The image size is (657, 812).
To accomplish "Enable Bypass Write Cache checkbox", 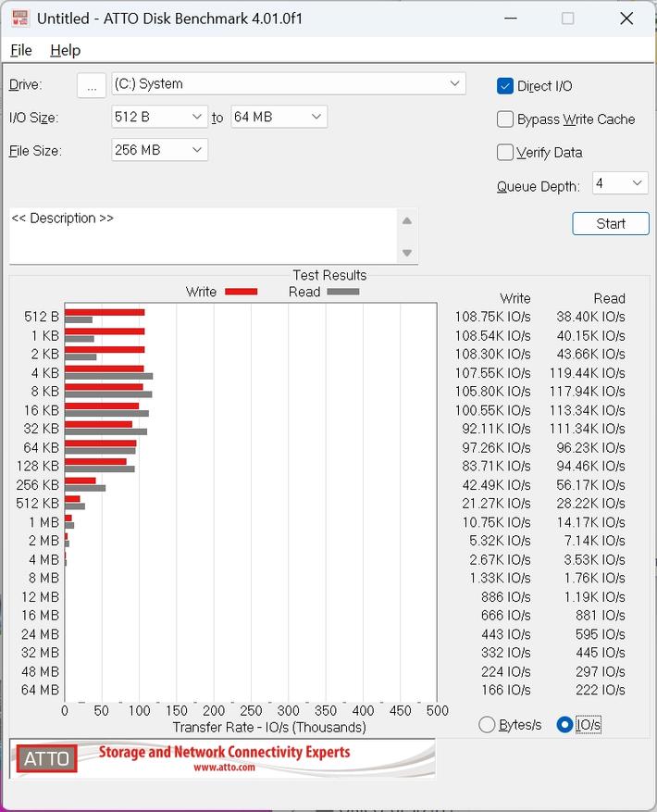I will click(x=505, y=119).
